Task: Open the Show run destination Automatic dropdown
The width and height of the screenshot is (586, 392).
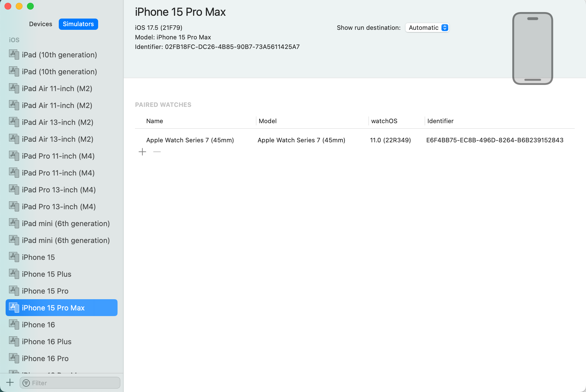Action: [427, 28]
